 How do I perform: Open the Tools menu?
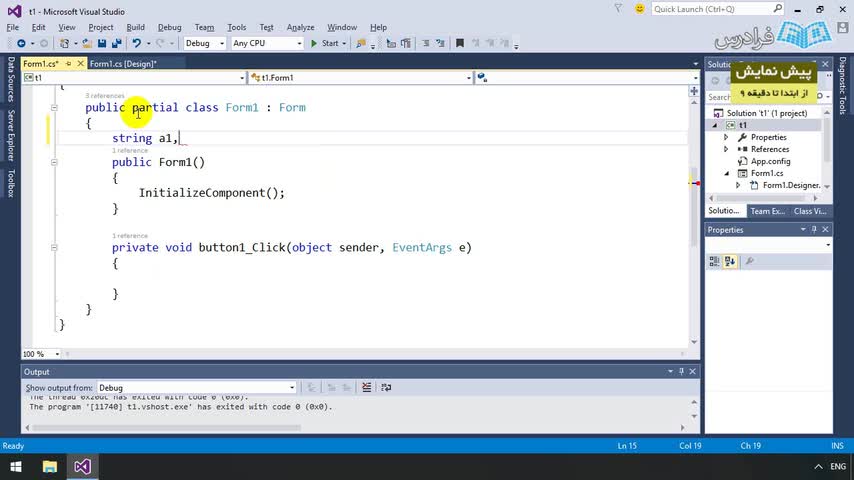point(236,27)
